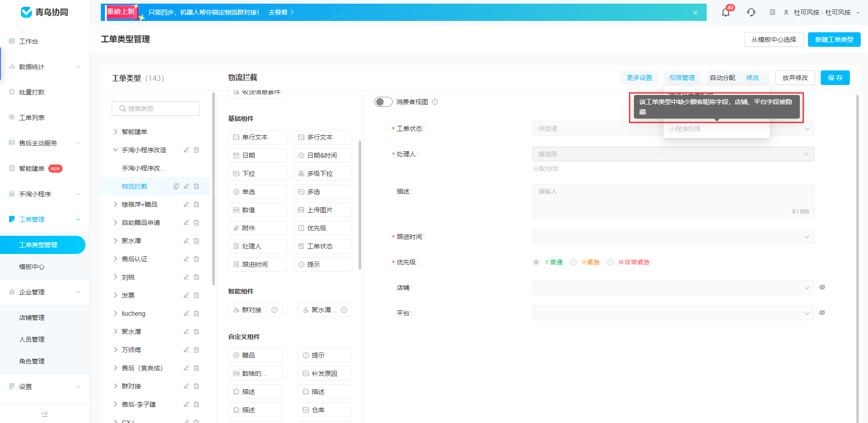The height and width of the screenshot is (423, 868).
Task: Open the 平台 dropdown
Action: (673, 313)
